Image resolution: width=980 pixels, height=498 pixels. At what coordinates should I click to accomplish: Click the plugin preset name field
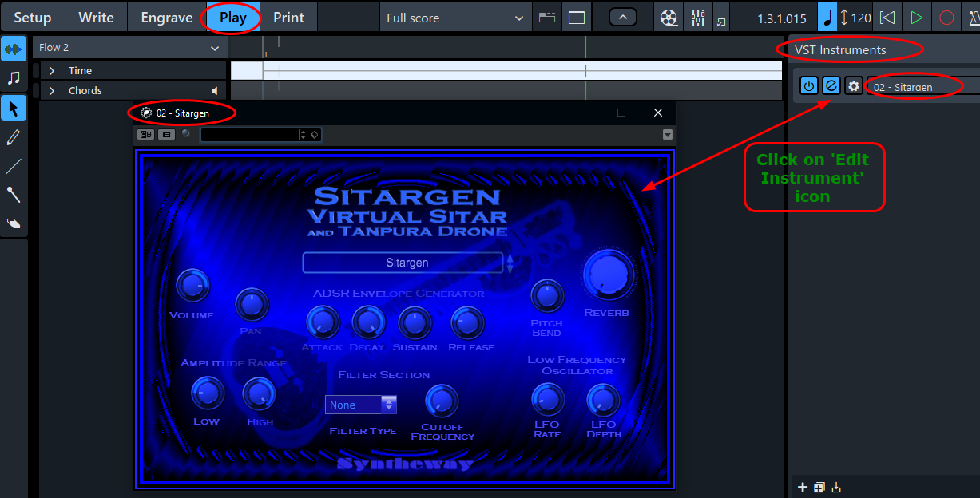pos(249,135)
